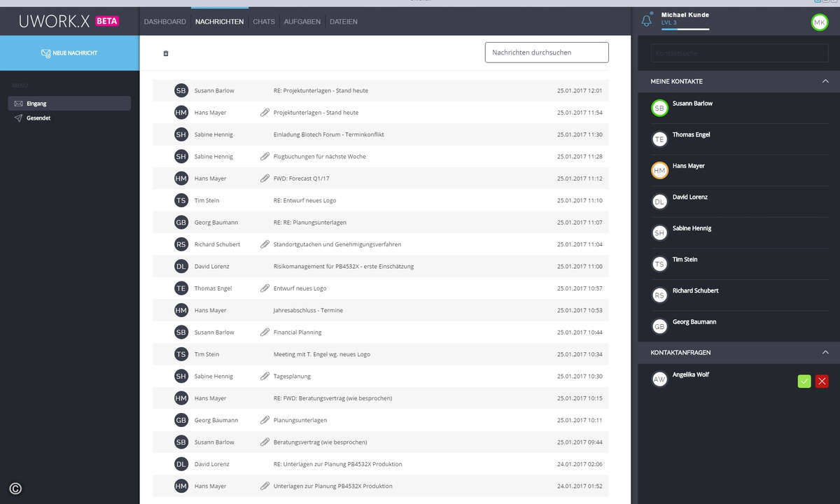Click the UWORK.X logo
Viewport: 840px width, 504px height.
point(55,21)
